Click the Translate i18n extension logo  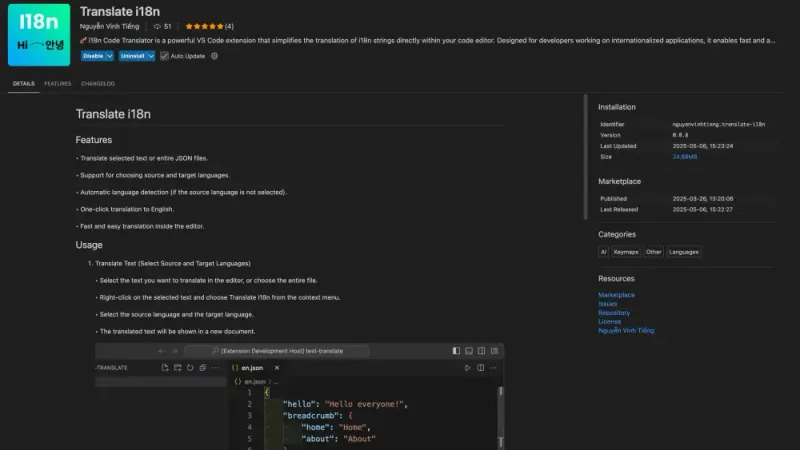coord(39,35)
